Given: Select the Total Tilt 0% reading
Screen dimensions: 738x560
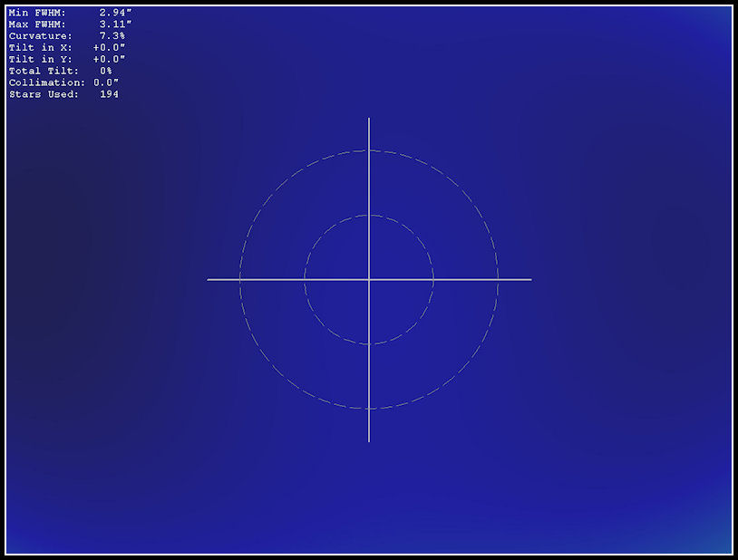Looking at the screenshot, I should tap(106, 71).
